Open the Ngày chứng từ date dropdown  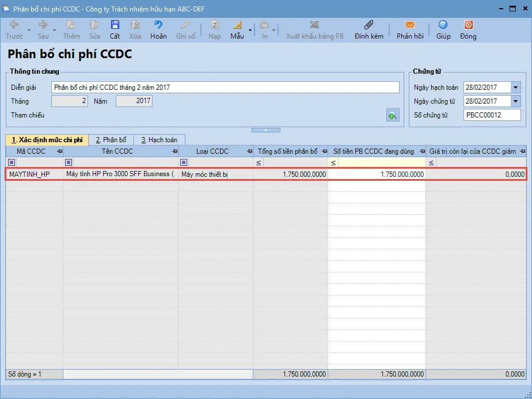[515, 101]
